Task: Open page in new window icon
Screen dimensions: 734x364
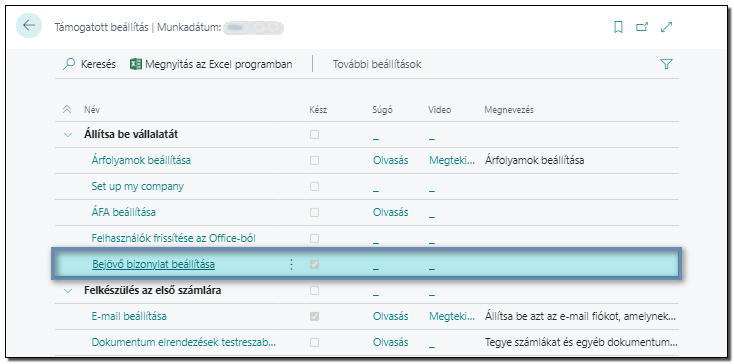Action: tap(642, 28)
